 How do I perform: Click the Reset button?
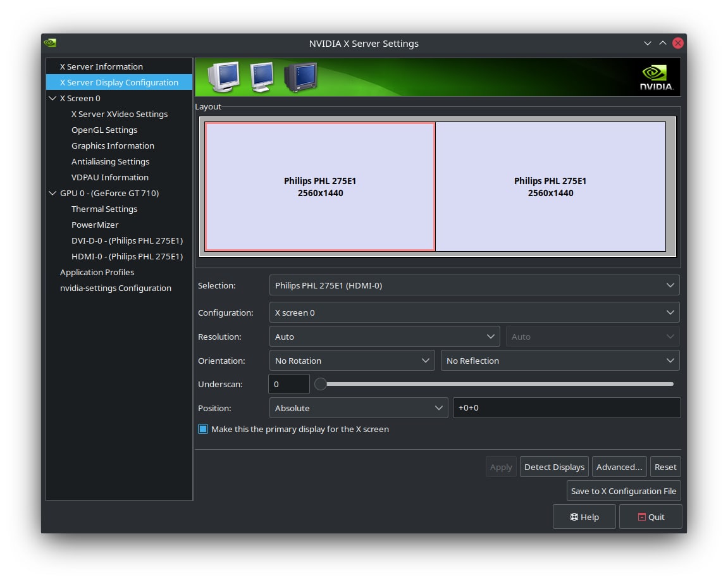click(x=665, y=467)
